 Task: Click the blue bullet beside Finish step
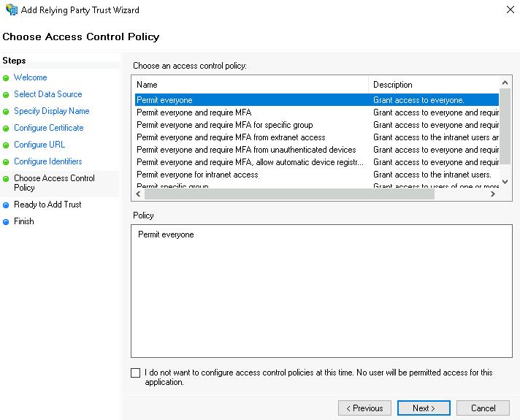pos(7,222)
